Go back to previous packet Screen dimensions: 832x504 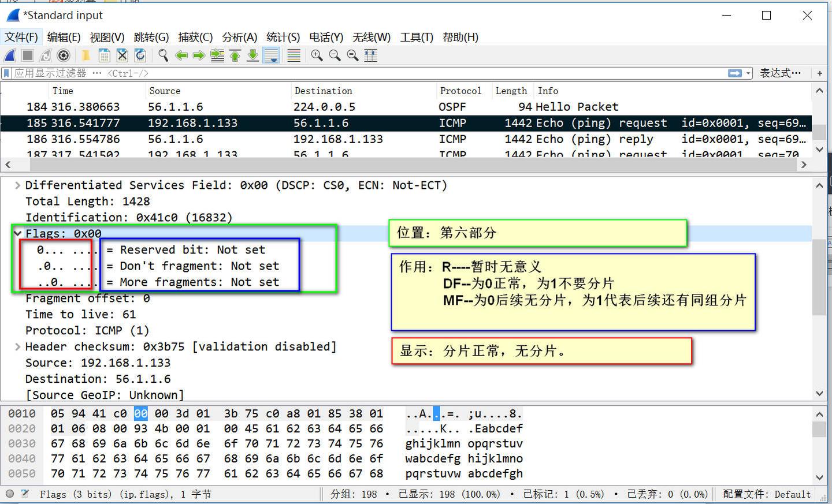click(181, 55)
